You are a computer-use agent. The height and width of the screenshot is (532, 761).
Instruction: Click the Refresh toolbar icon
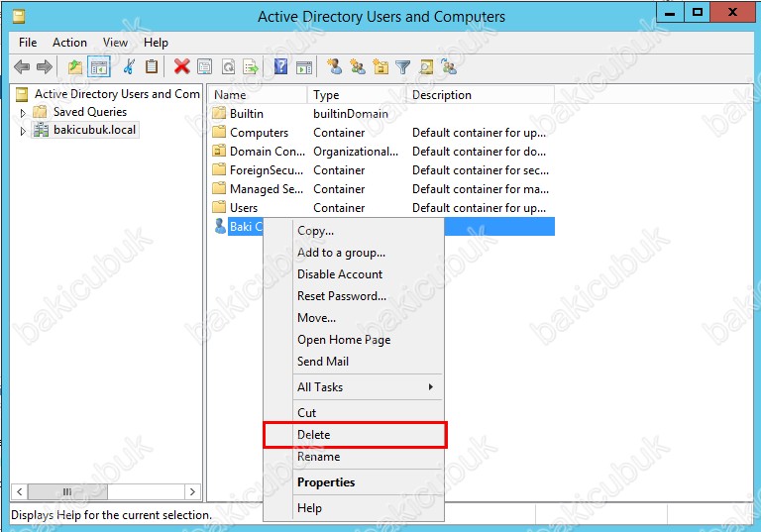[x=228, y=66]
